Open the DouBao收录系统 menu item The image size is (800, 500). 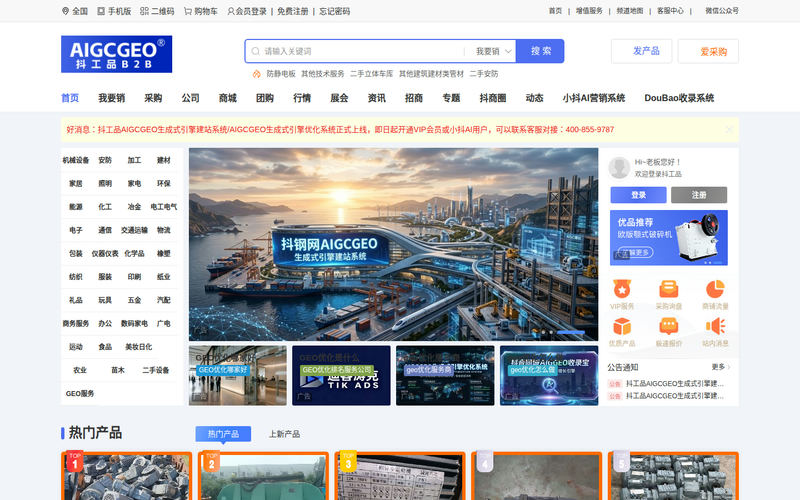[679, 98]
